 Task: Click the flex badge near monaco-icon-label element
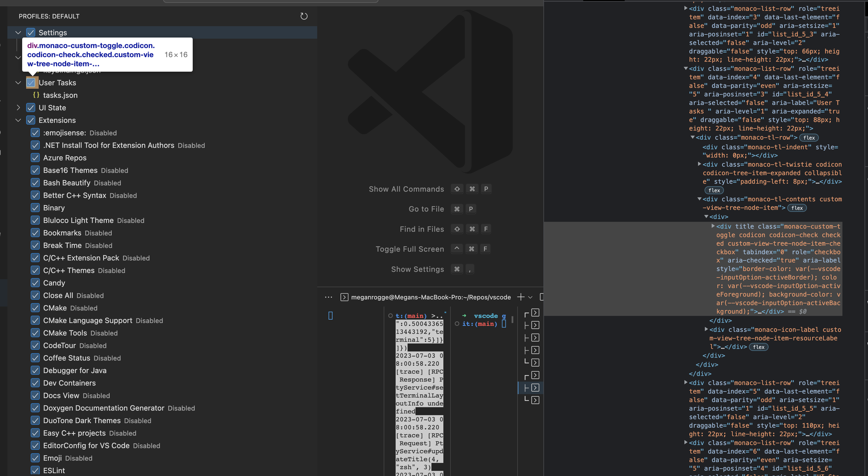point(759,347)
